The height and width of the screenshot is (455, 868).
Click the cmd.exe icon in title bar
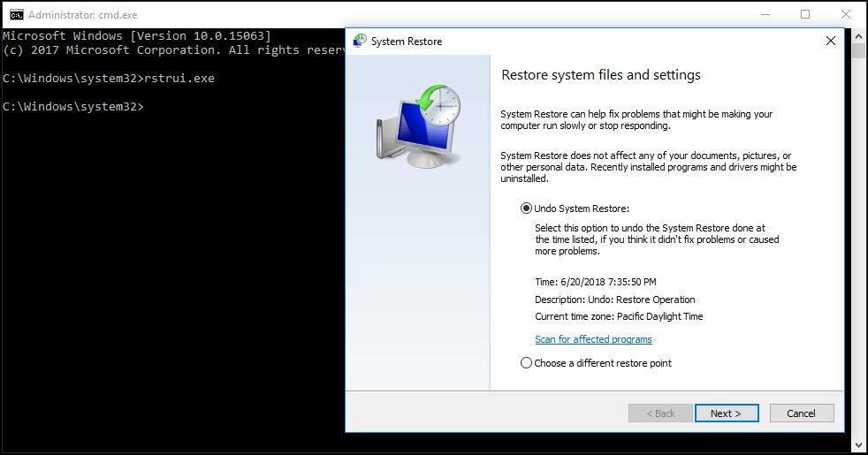coord(15,15)
